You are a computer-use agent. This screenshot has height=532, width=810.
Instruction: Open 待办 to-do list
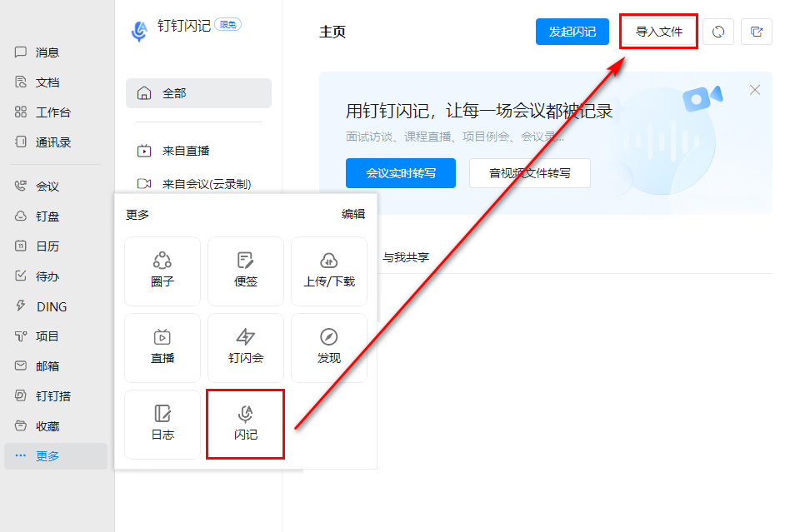37,276
